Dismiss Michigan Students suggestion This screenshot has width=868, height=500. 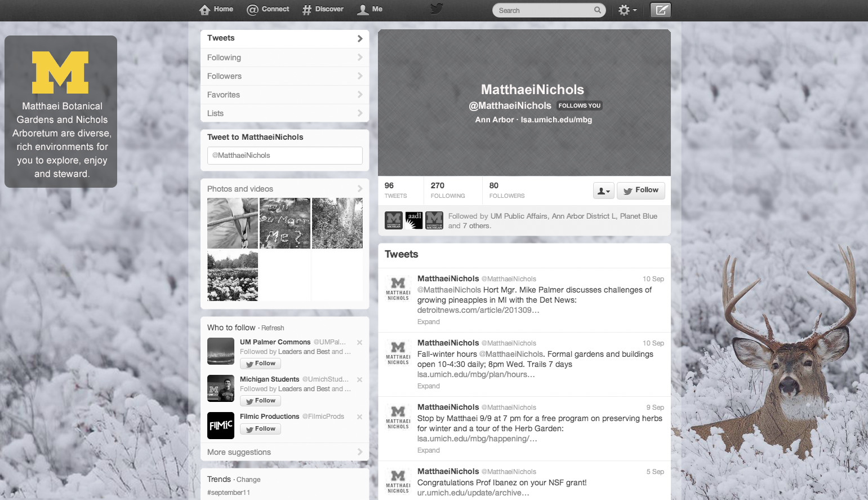click(x=359, y=379)
